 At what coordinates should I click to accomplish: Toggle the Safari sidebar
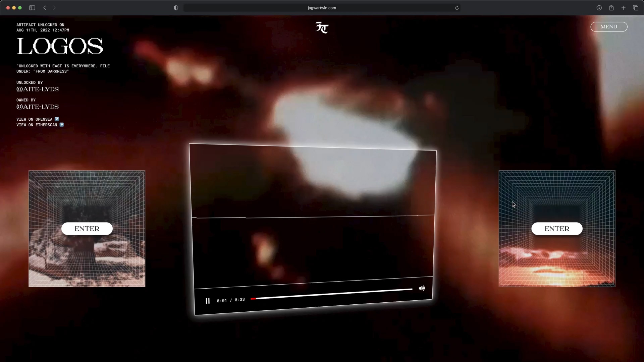(x=32, y=8)
